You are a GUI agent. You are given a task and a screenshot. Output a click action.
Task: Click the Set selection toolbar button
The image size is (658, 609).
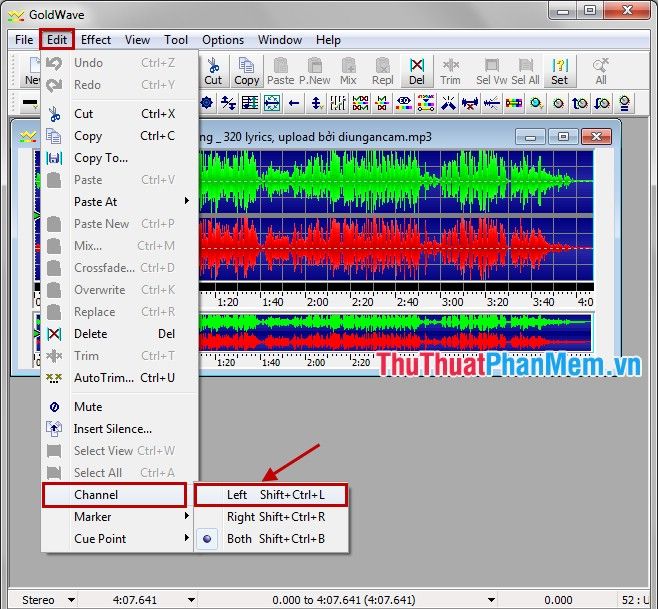point(559,71)
